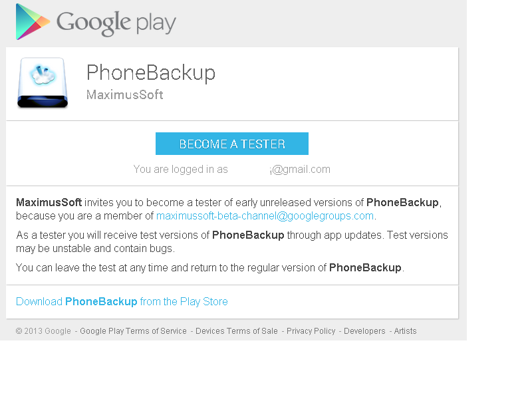Click the Google play wordmark text
Viewport: 532px width, 399px height.
pyautogui.click(x=116, y=23)
